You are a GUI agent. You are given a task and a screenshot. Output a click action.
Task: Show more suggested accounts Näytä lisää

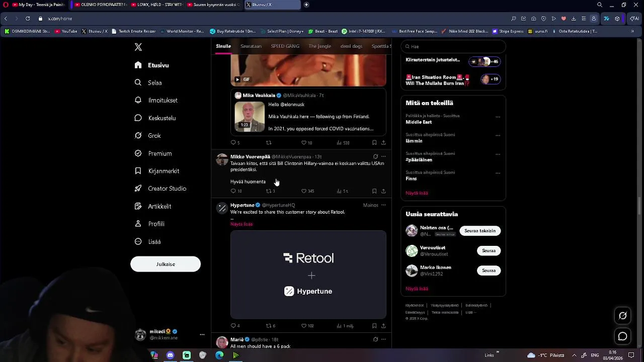pos(417,289)
